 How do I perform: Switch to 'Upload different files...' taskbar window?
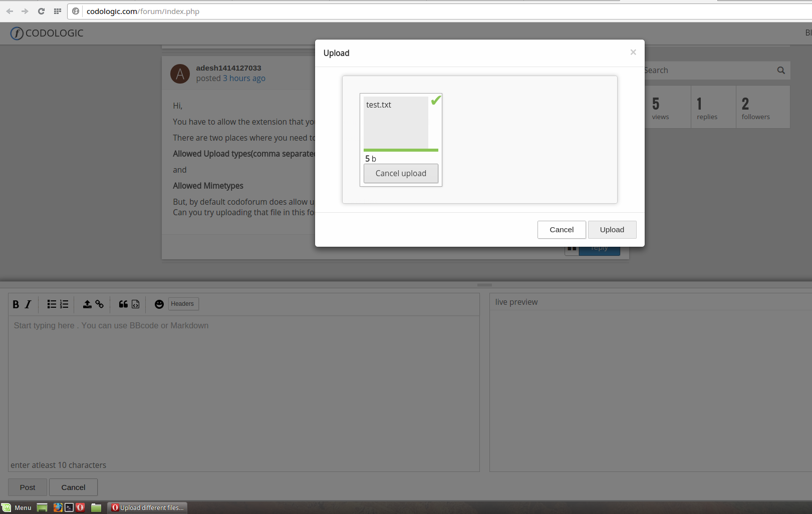(x=148, y=507)
